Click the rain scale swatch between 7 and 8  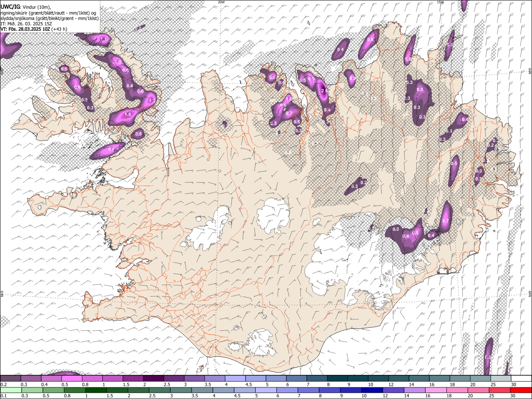tap(308, 390)
